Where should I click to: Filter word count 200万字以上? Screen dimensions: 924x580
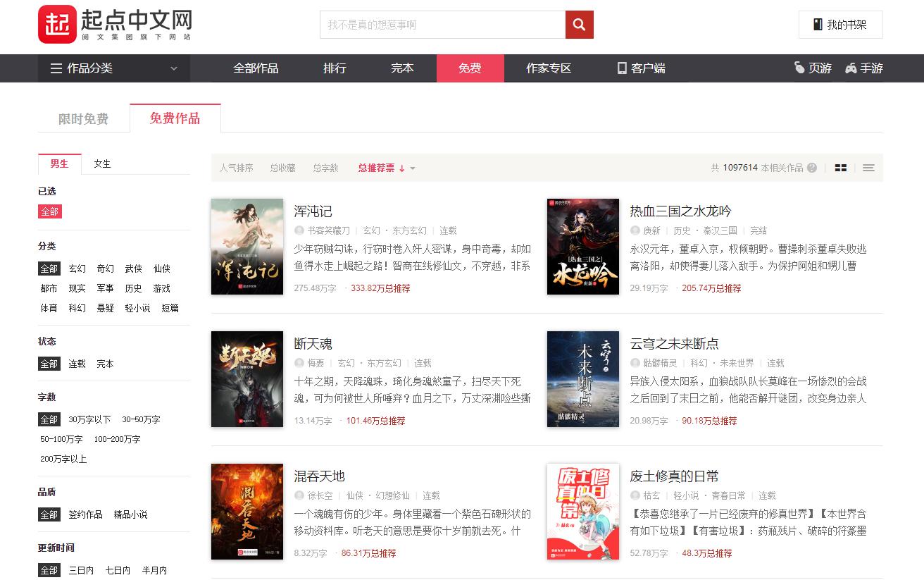pyautogui.click(x=63, y=459)
